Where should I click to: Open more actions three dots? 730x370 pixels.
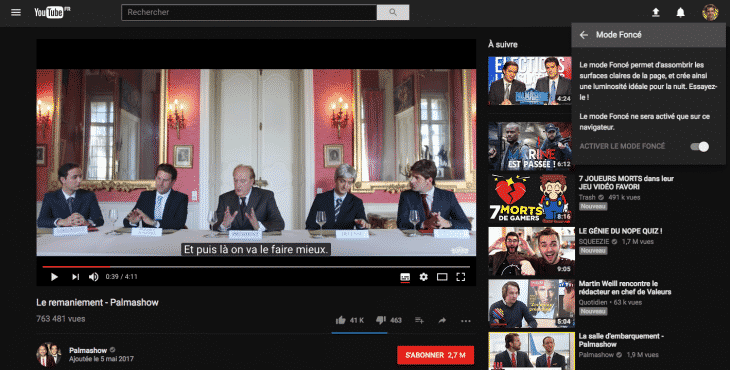(x=466, y=321)
